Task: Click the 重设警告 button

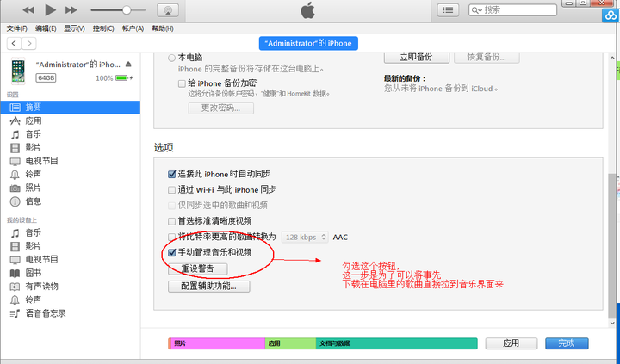Action: (x=198, y=269)
